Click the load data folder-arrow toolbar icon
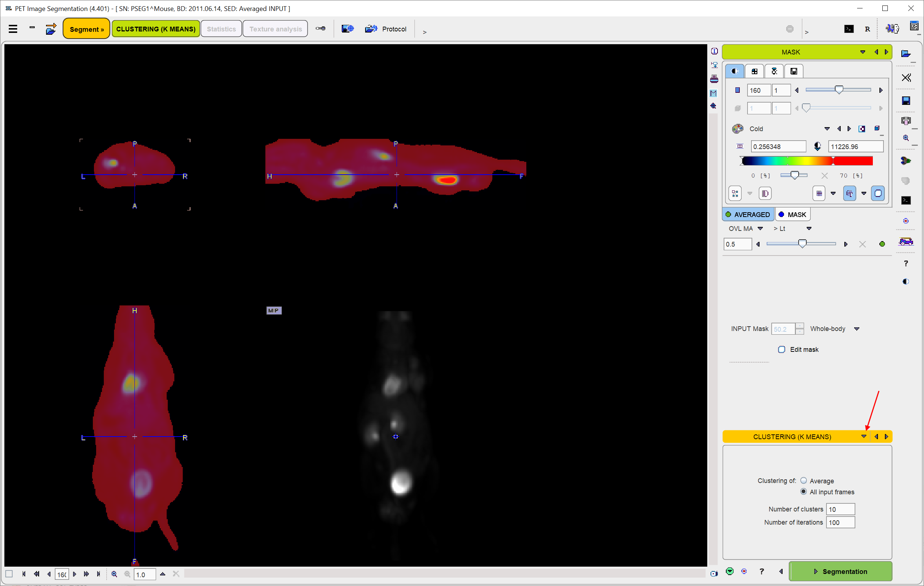The width and height of the screenshot is (924, 586). tap(51, 29)
